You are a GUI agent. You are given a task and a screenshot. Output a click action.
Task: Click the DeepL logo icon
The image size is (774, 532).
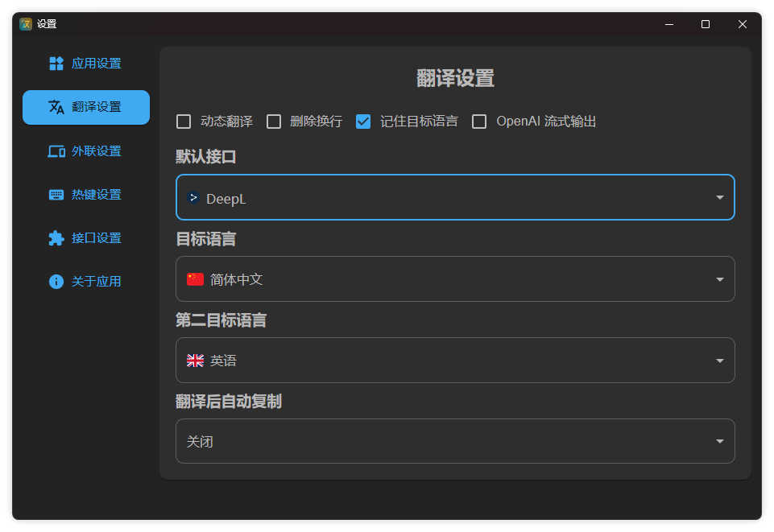tap(193, 198)
